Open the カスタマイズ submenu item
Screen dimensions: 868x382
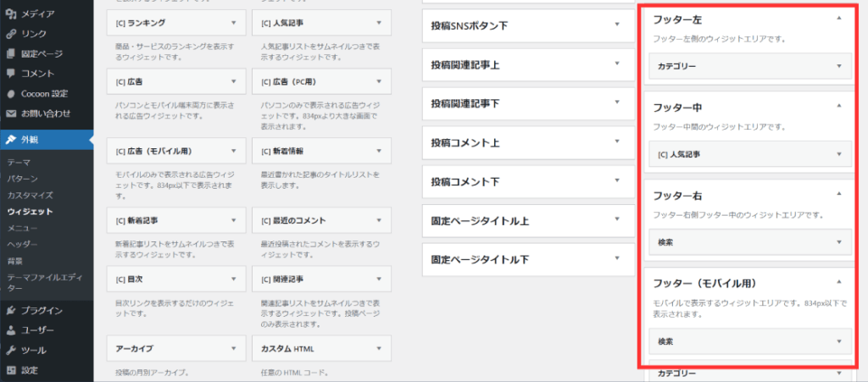(30, 195)
